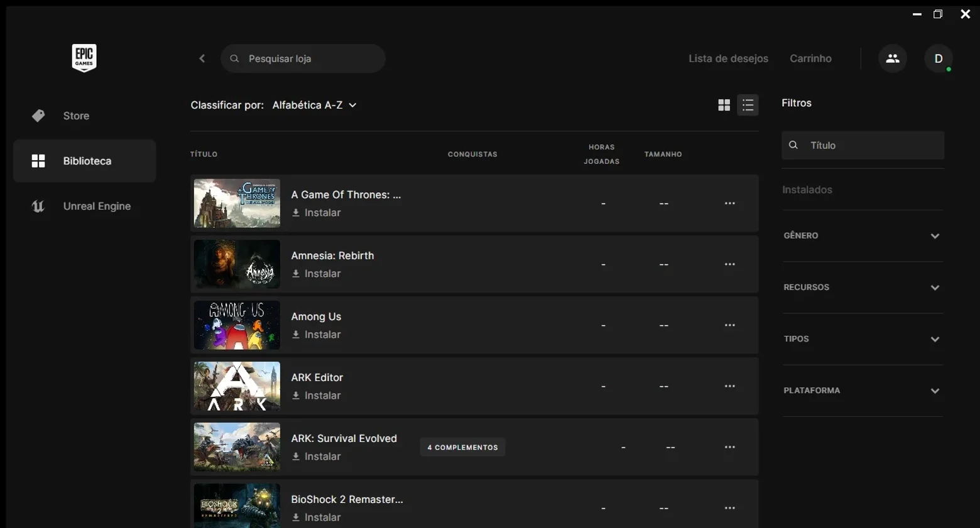Click the magnifier icon in Título filter

click(x=793, y=145)
